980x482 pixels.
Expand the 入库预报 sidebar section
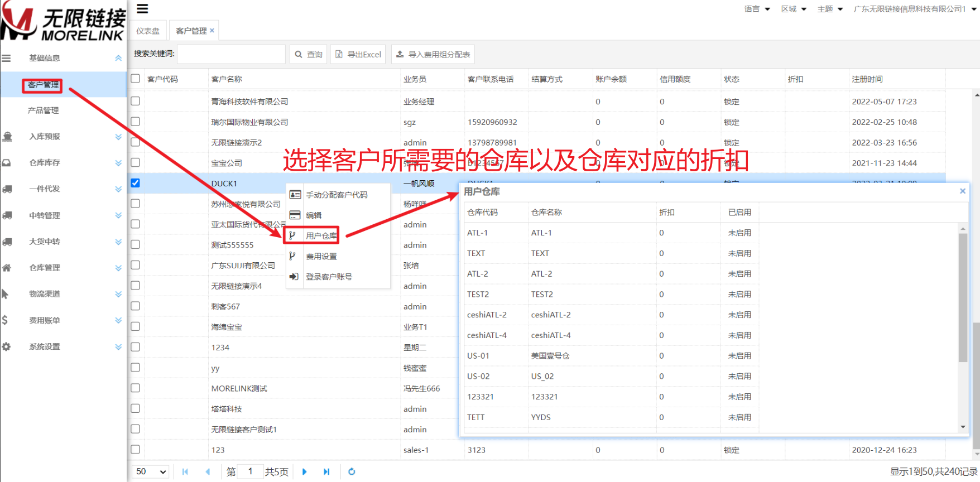[x=118, y=137]
